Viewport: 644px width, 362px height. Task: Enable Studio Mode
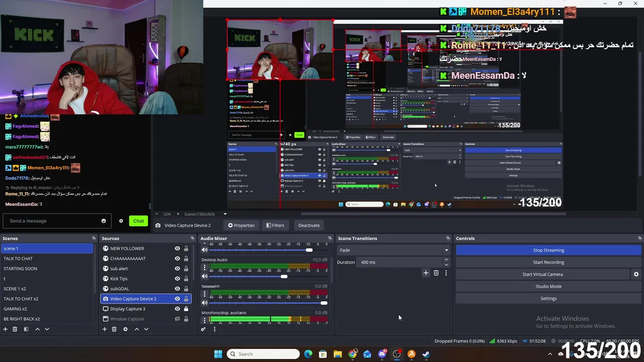[548, 287]
